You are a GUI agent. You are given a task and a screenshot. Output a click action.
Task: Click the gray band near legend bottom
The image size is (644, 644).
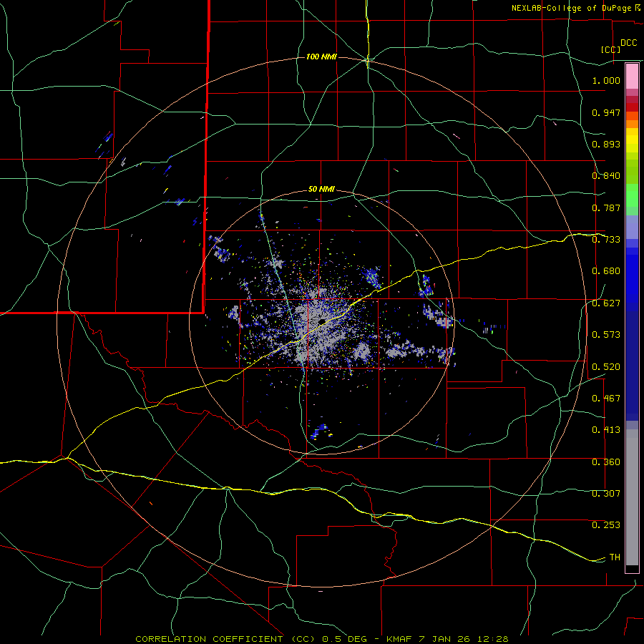tap(632, 497)
